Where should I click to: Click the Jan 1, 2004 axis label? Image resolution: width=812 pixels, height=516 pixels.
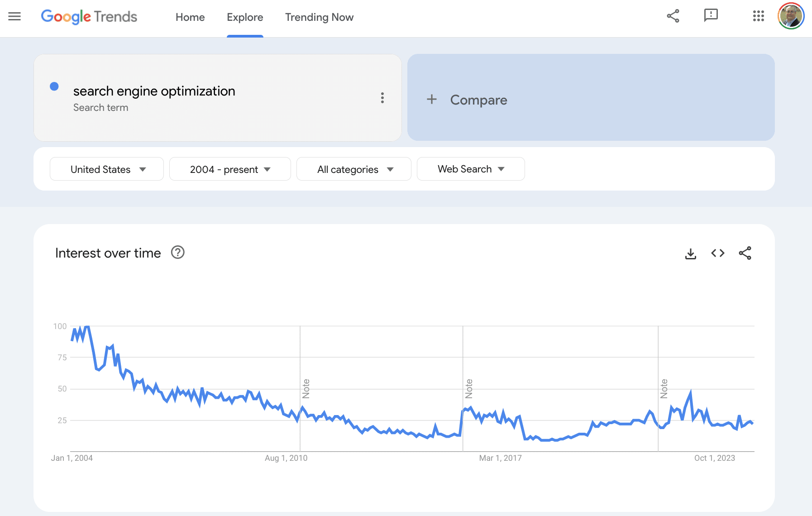72,458
